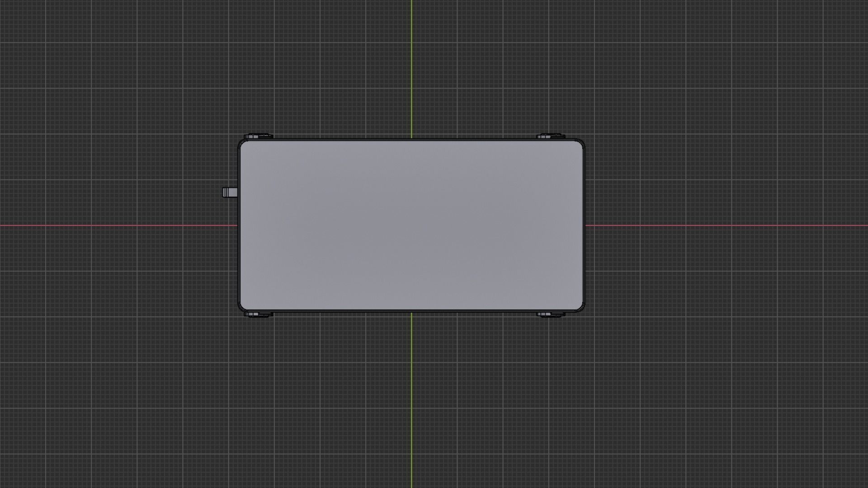Click red X axis line left of the object
868x488 pixels.
(x=113, y=225)
